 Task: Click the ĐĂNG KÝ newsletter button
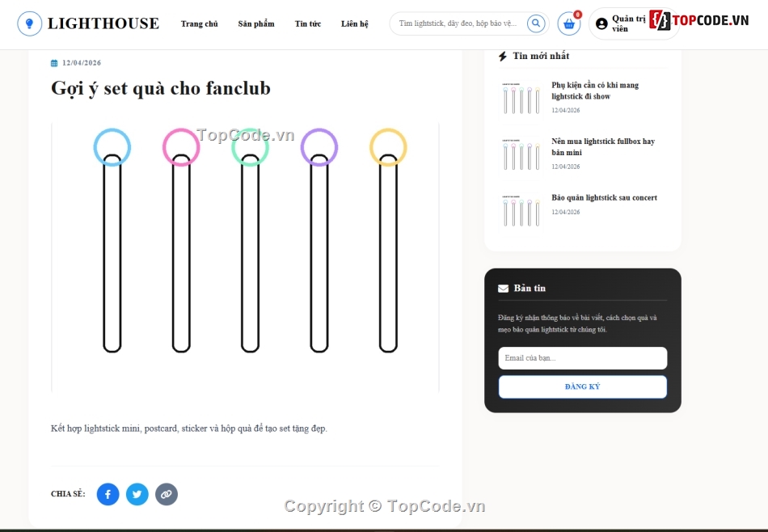pos(582,387)
